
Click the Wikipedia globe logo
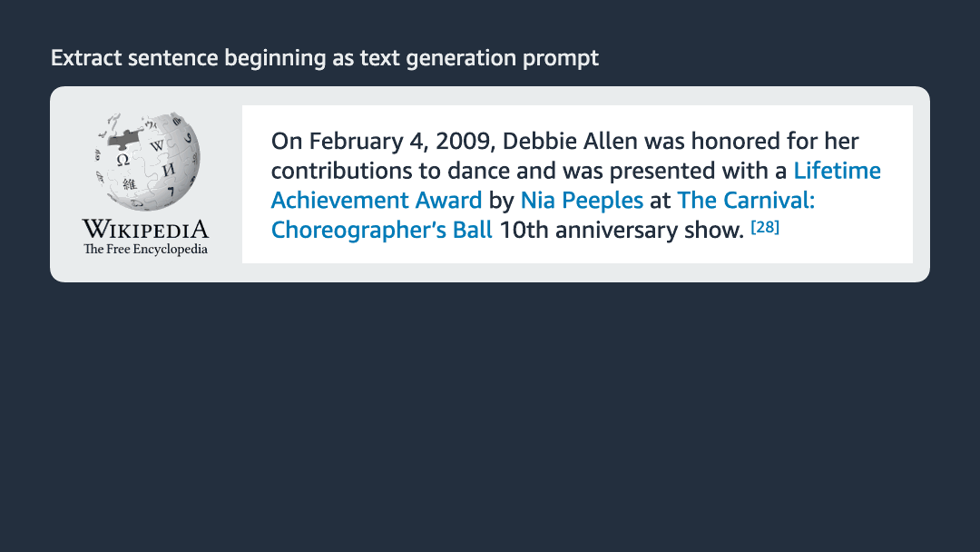coord(145,163)
